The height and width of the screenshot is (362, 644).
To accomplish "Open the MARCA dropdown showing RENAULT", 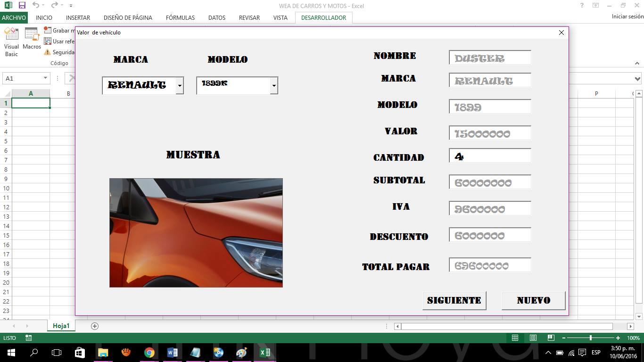I will coord(180,85).
